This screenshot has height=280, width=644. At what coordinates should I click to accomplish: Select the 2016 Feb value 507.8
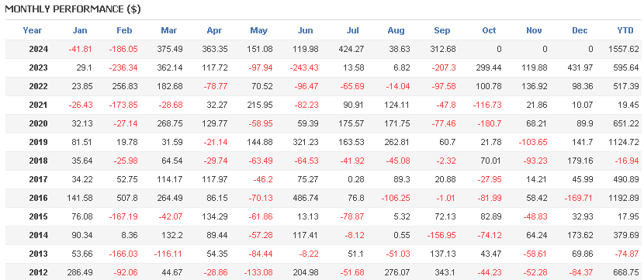pos(126,199)
